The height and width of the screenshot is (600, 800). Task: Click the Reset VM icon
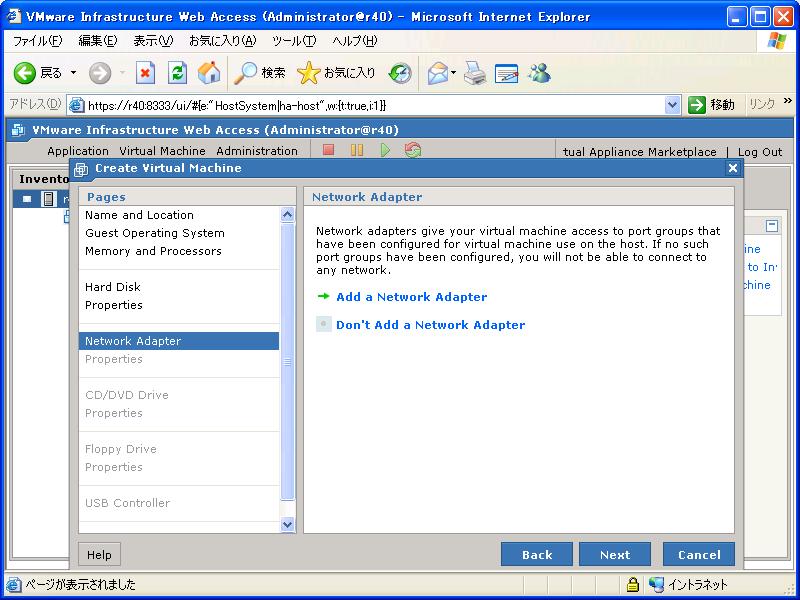click(413, 150)
